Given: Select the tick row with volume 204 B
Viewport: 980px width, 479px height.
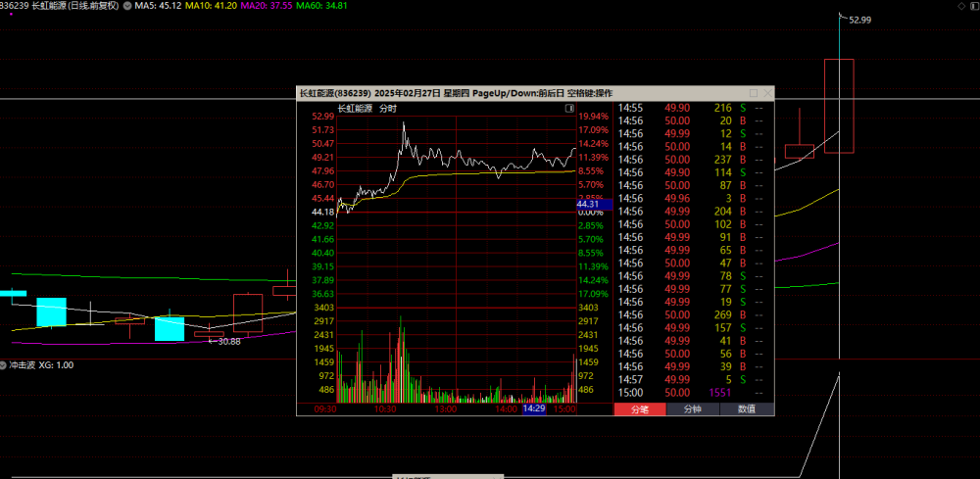Looking at the screenshot, I should coord(691,212).
